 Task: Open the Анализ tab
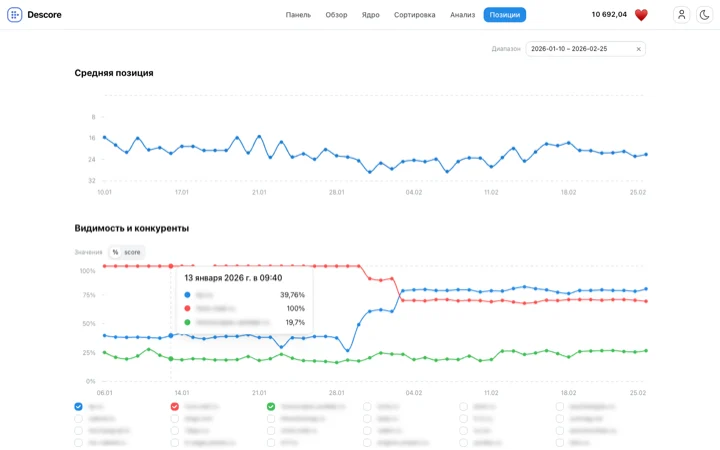point(462,15)
